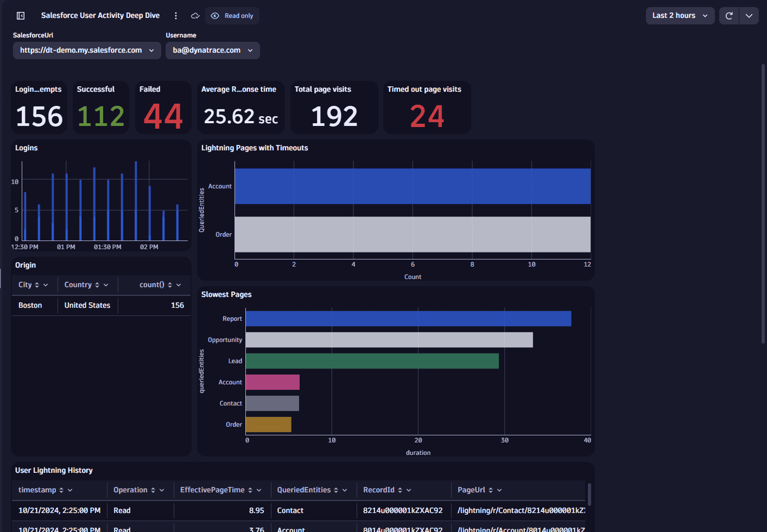Open the PageUrl column menu chevron
The width and height of the screenshot is (767, 532).
499,490
